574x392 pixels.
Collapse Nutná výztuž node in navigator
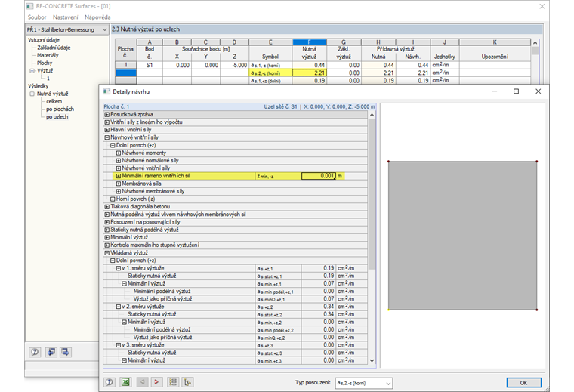(x=32, y=94)
